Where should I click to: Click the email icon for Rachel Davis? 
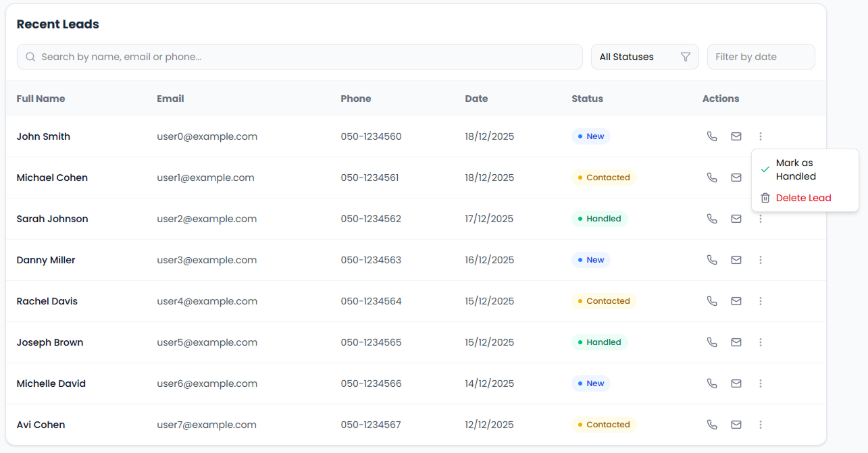pyautogui.click(x=736, y=301)
